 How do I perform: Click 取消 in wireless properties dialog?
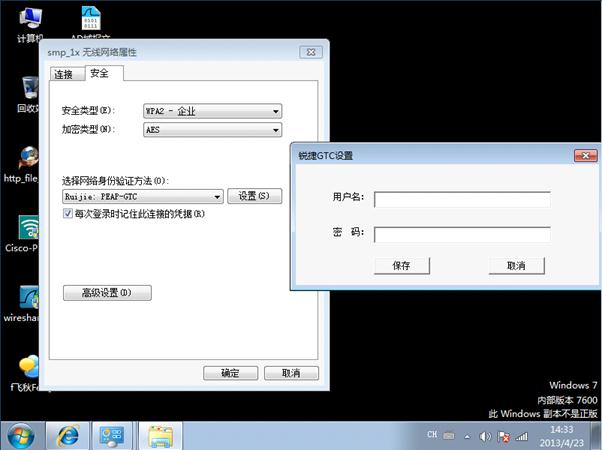[x=291, y=373]
